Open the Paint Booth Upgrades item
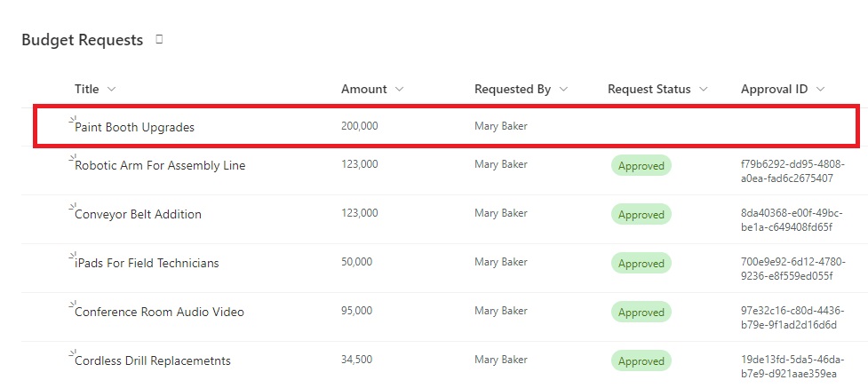This screenshot has height=388, width=868. (134, 127)
